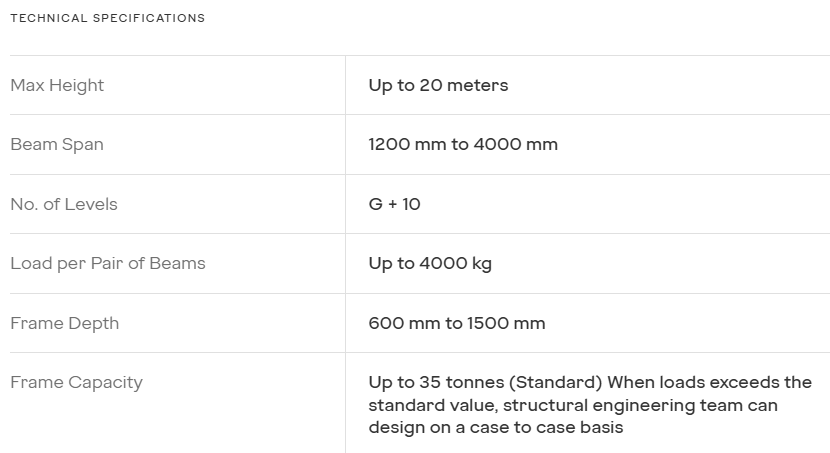
Task: Select the Max Height row label
Action: pyautogui.click(x=57, y=85)
